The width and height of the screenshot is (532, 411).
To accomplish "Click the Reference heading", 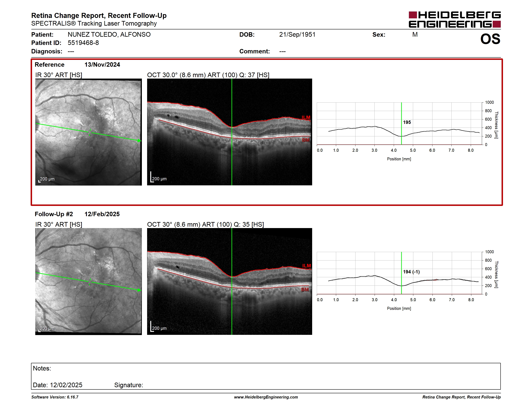I will point(49,64).
